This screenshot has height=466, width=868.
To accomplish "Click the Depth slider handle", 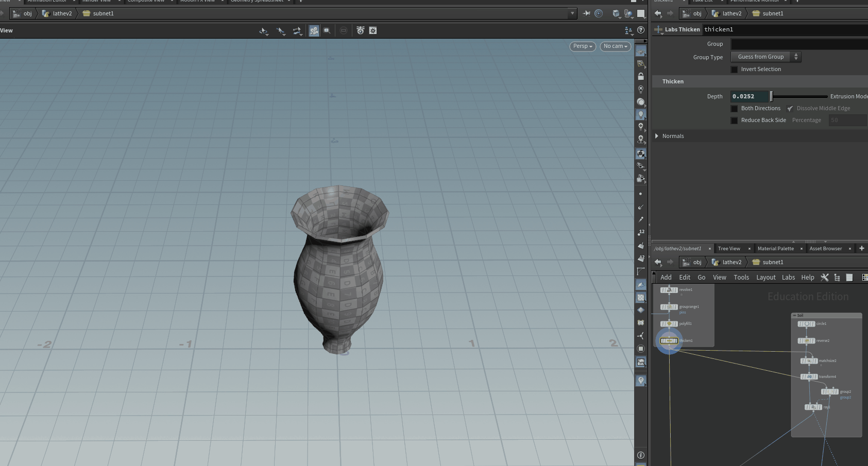I will point(771,96).
